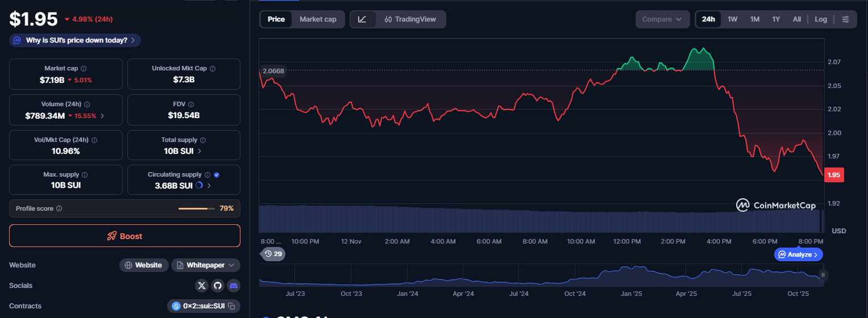868x318 pixels.
Task: Expand the Circulating supply 3.68B SUI chevron
Action: pos(209,186)
